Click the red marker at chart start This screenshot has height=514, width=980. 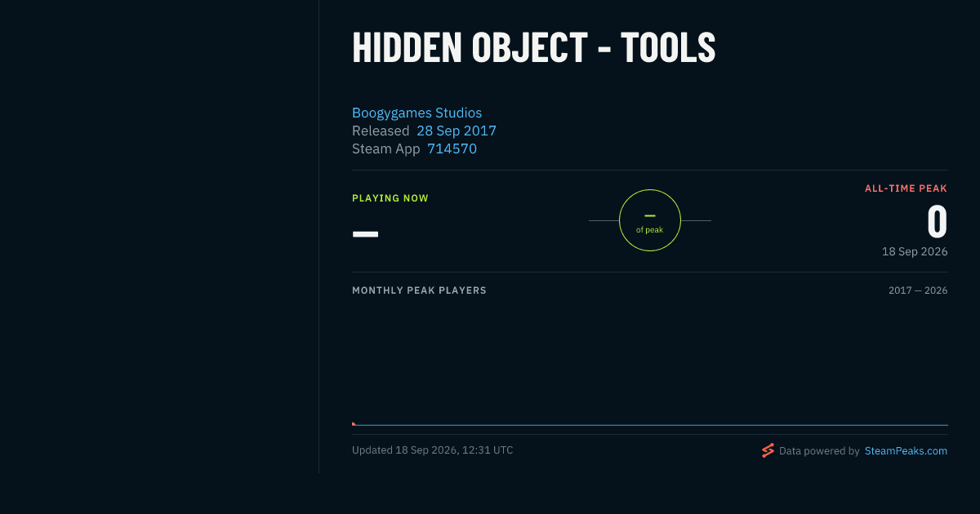353,423
